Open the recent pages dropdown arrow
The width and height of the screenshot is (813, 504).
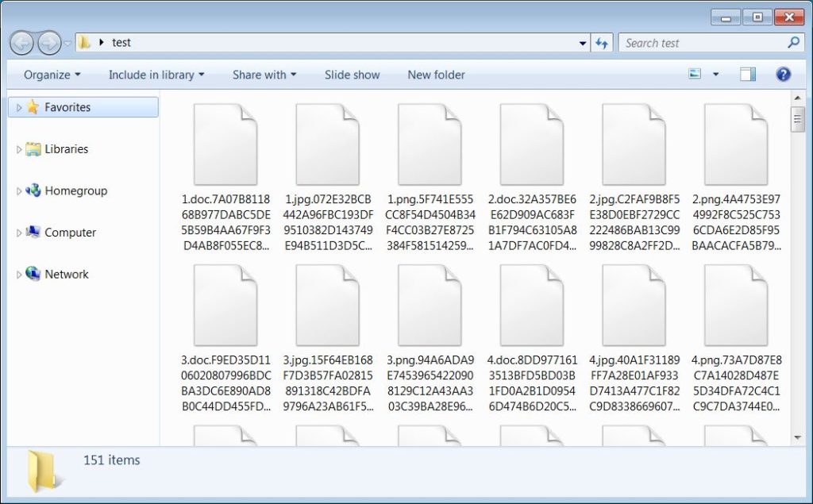67,43
